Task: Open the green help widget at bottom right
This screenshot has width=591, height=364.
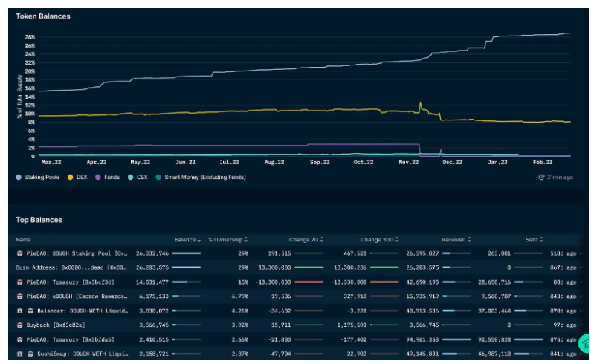Action: (x=584, y=343)
